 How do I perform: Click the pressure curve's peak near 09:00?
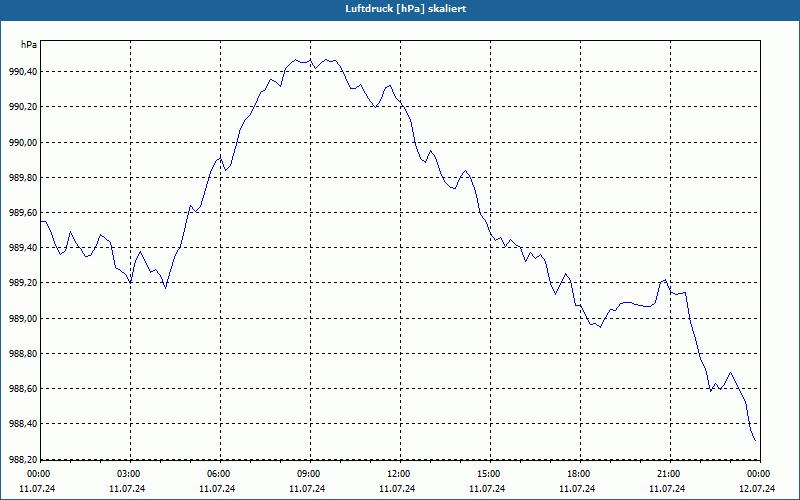tap(310, 60)
